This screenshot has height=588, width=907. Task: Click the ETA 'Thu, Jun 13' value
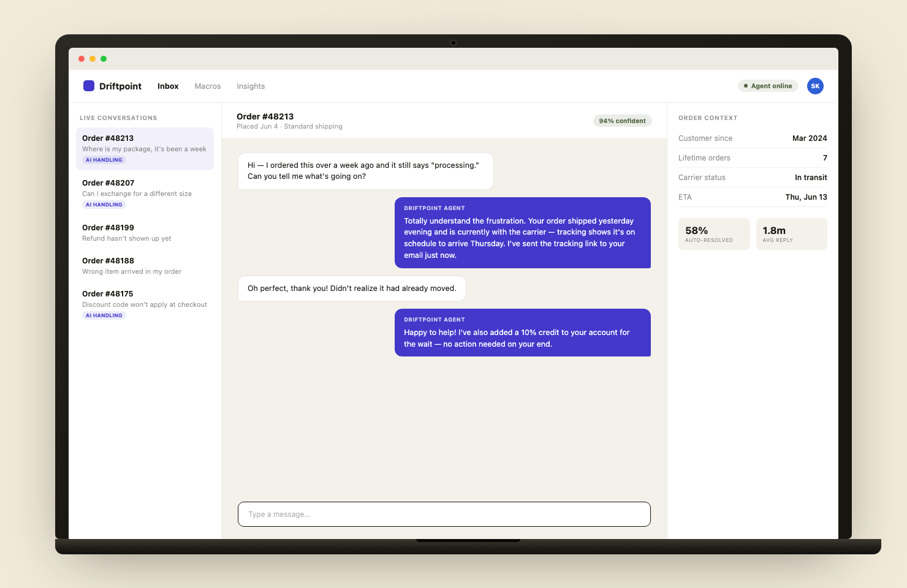click(x=806, y=197)
